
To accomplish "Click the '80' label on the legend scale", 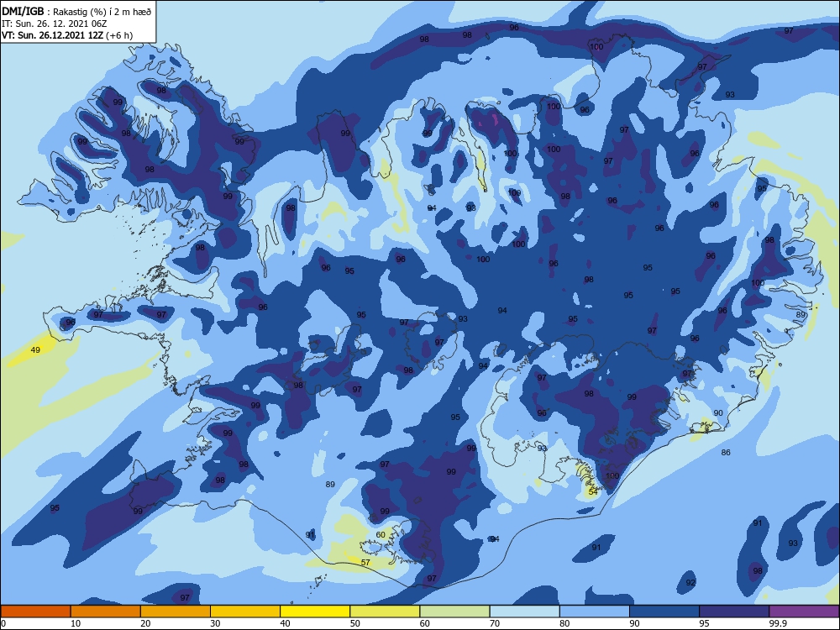I will coord(564,623).
